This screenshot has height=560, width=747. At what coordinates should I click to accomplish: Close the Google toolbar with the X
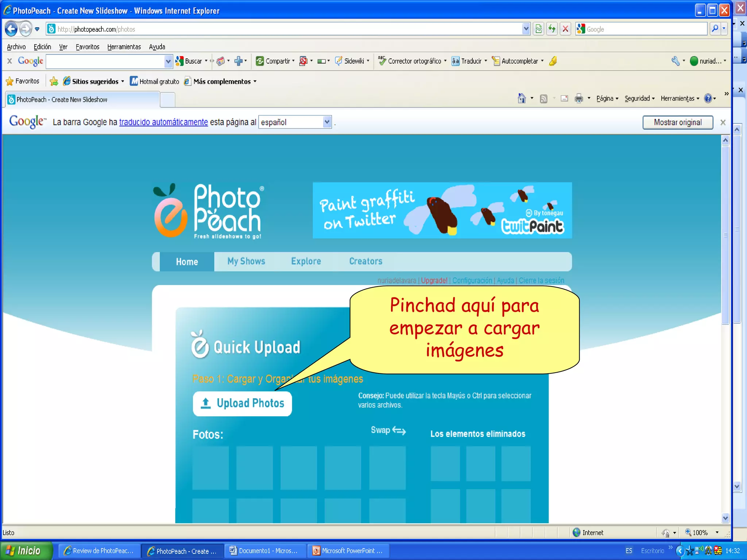point(9,61)
